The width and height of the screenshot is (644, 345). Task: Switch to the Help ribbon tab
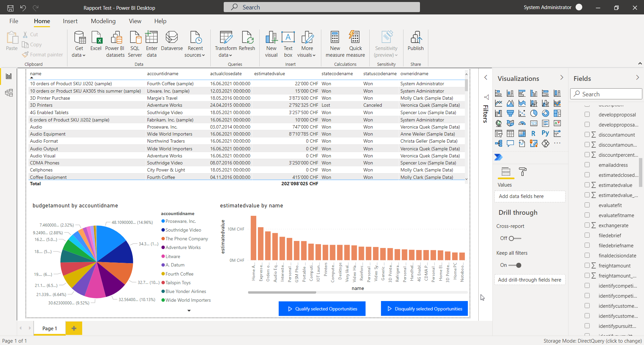[x=160, y=21]
